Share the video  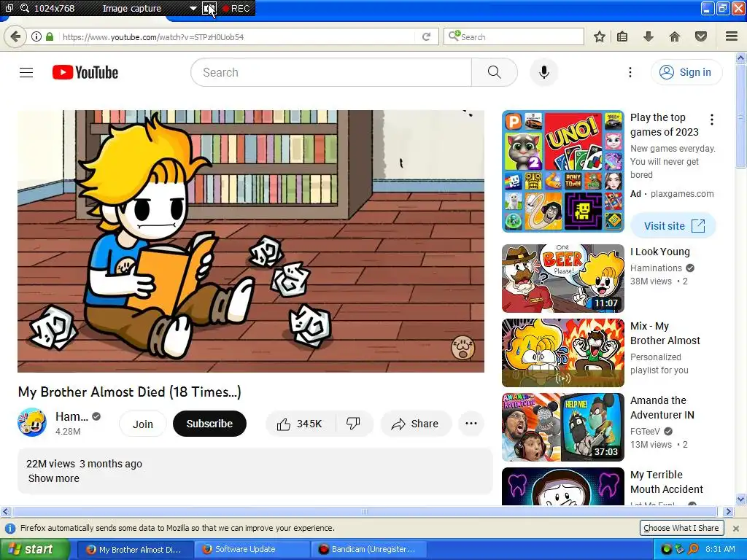click(x=415, y=424)
